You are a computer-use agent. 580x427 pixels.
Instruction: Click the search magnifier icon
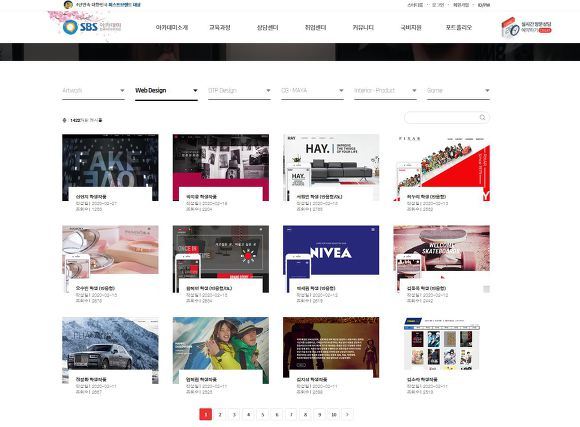482,117
